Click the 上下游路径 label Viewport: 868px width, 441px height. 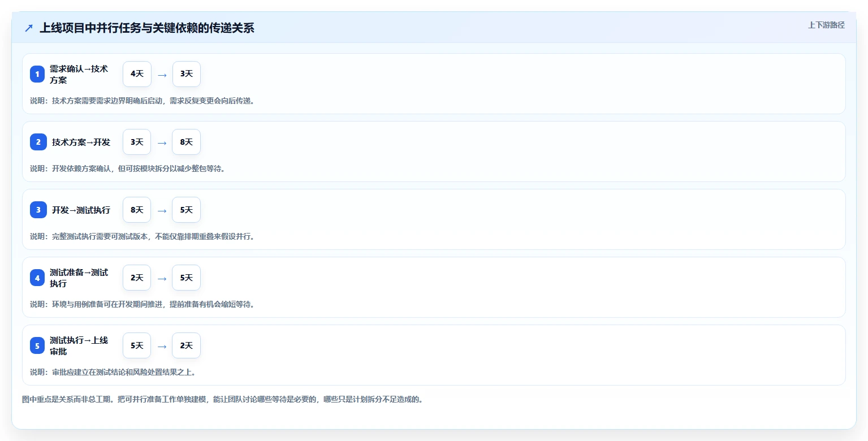(826, 25)
